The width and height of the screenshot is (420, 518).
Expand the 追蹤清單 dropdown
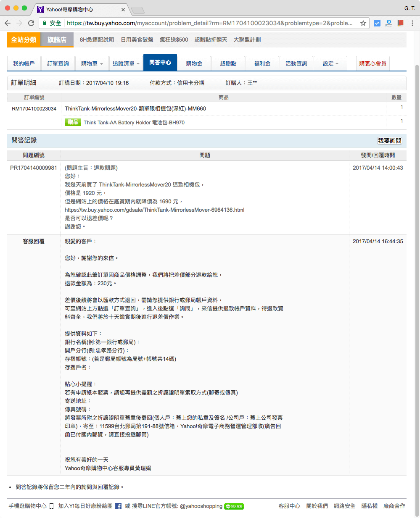pos(126,63)
